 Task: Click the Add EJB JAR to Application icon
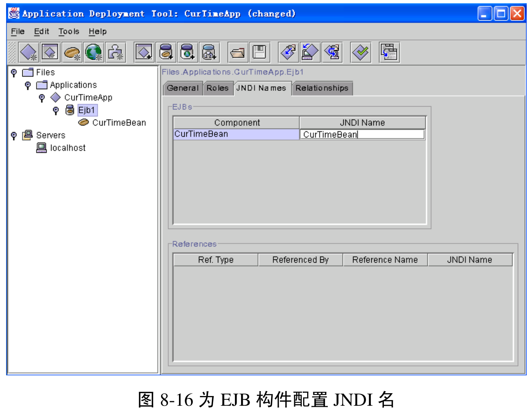pos(166,52)
